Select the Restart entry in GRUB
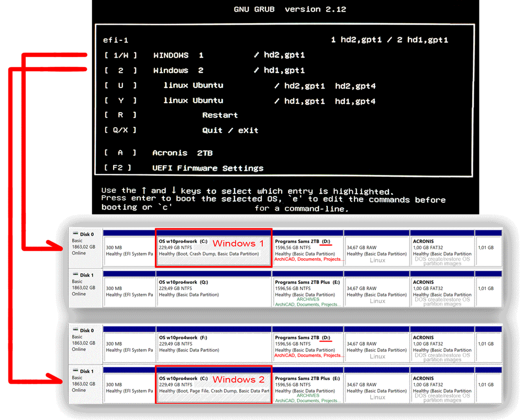523x420 pixels. pyautogui.click(x=171, y=115)
